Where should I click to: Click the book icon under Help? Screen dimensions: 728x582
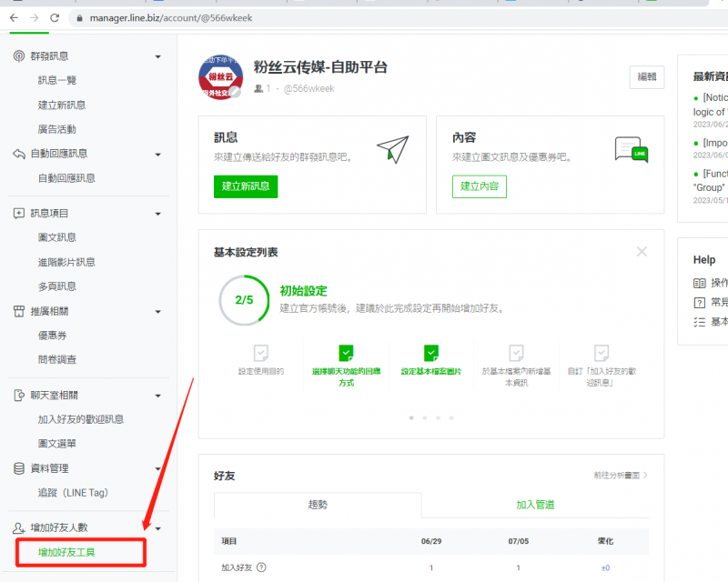(x=699, y=283)
